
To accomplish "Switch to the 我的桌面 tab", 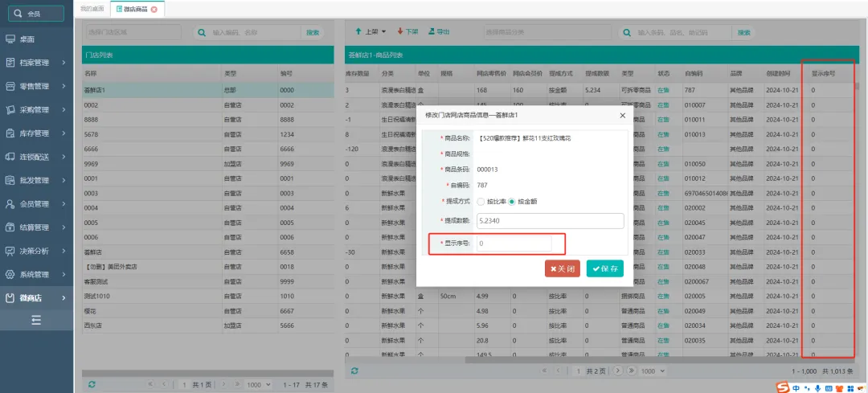I will click(92, 9).
